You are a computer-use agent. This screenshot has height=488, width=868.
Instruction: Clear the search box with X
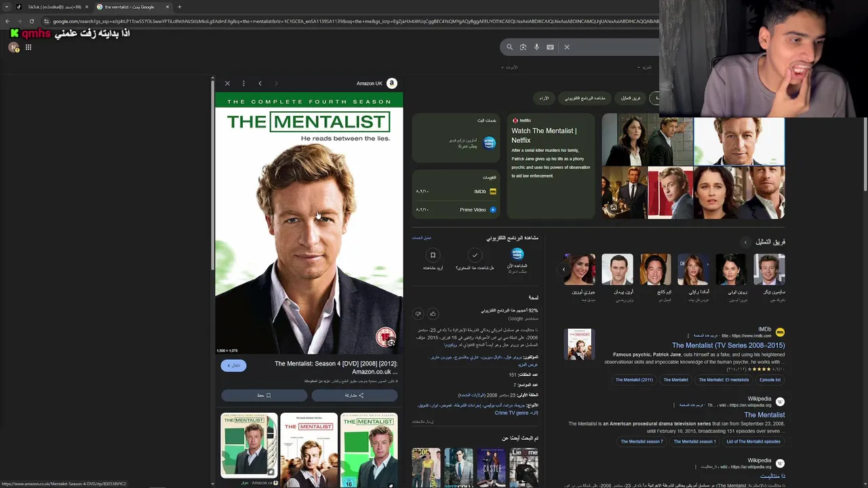click(567, 47)
